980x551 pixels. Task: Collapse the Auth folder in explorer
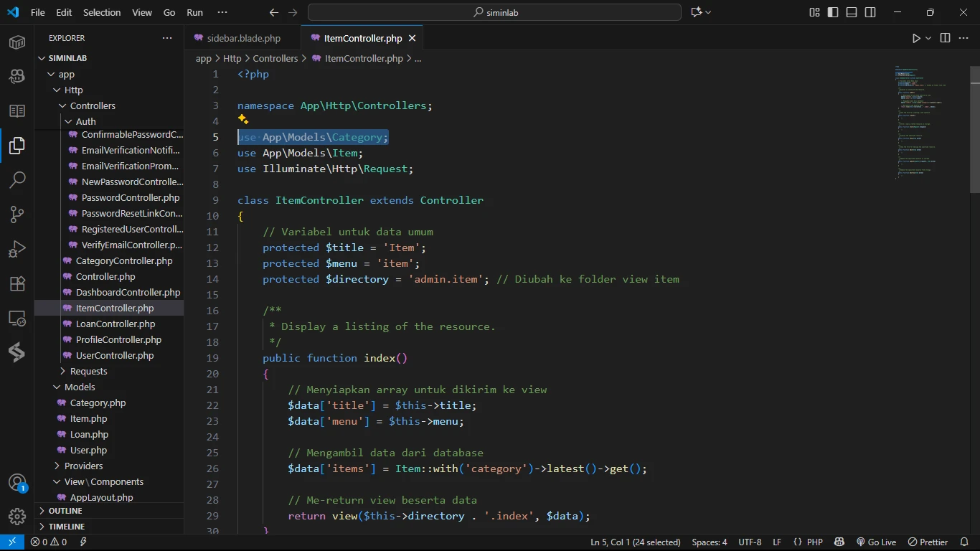(x=85, y=121)
